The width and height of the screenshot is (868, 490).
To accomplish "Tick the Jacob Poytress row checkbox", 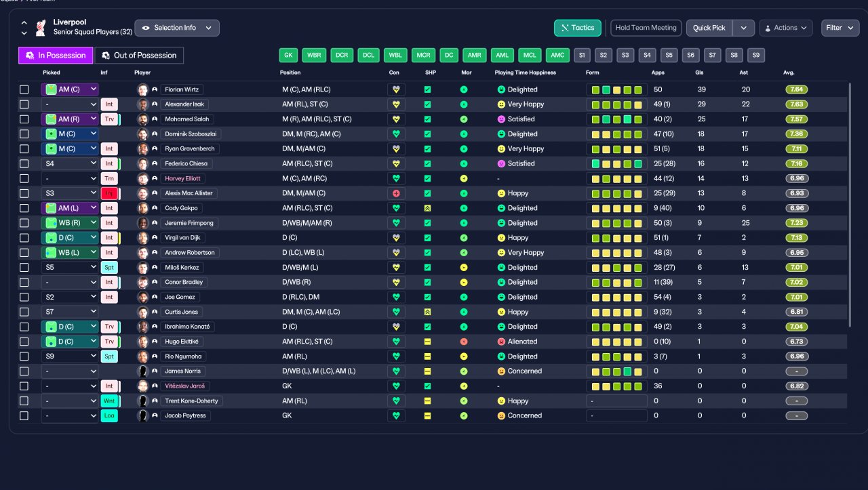I will click(x=24, y=416).
